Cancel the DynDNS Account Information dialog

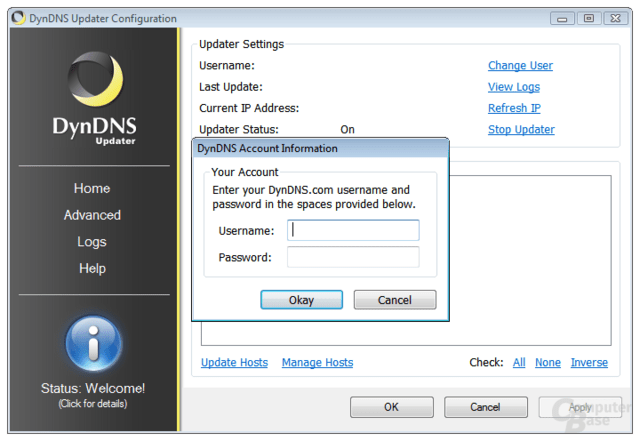click(x=395, y=300)
